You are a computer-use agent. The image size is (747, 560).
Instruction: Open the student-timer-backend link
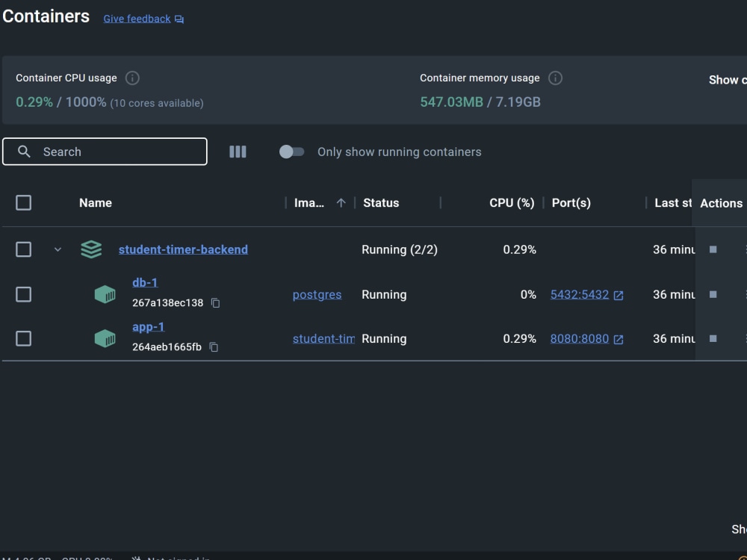coord(183,249)
